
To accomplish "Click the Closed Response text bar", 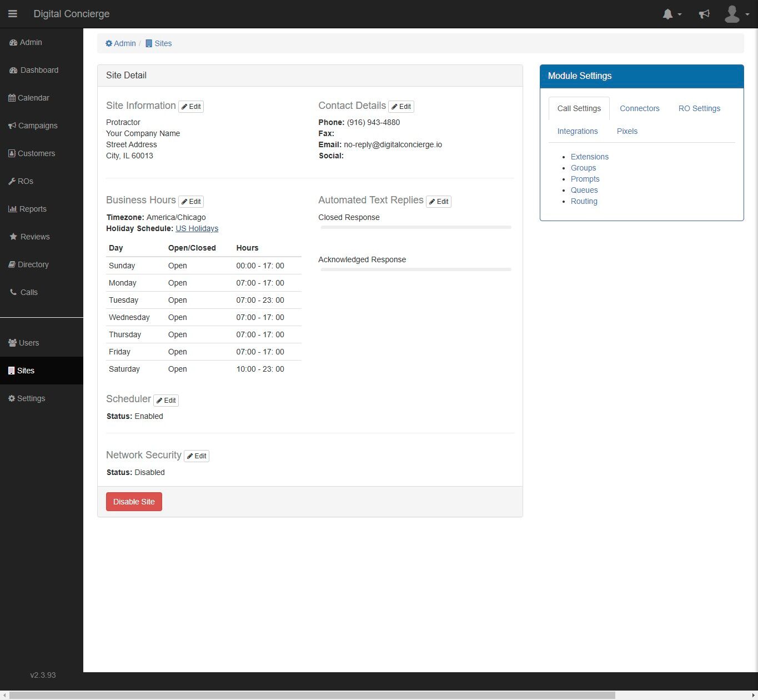I will click(416, 227).
